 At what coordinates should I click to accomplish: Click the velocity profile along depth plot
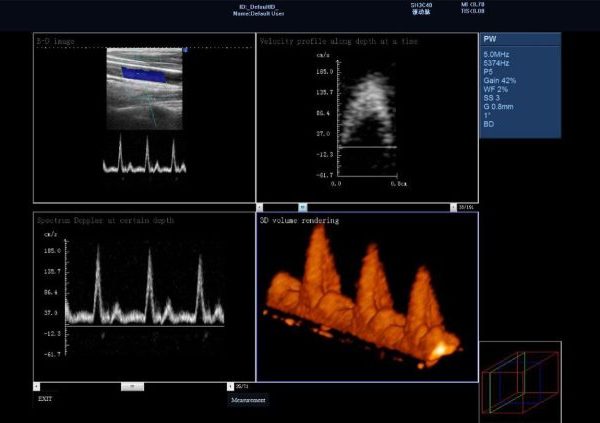[365, 110]
